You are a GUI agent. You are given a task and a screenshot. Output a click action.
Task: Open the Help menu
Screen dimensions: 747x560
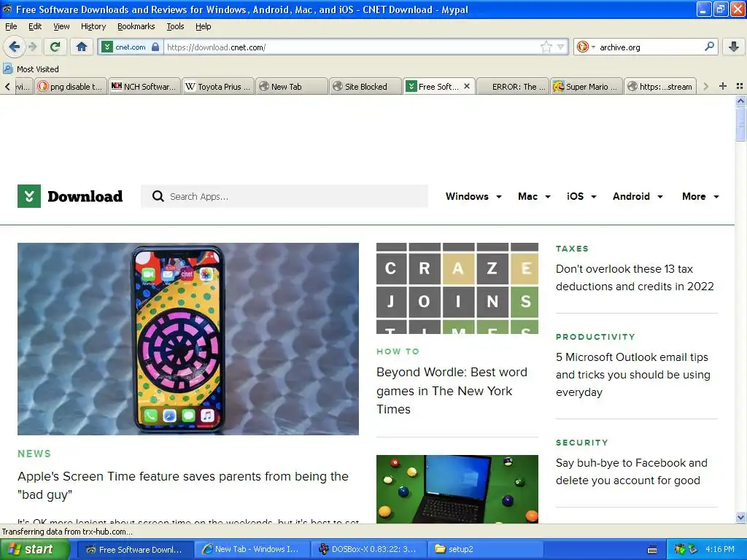tap(204, 26)
